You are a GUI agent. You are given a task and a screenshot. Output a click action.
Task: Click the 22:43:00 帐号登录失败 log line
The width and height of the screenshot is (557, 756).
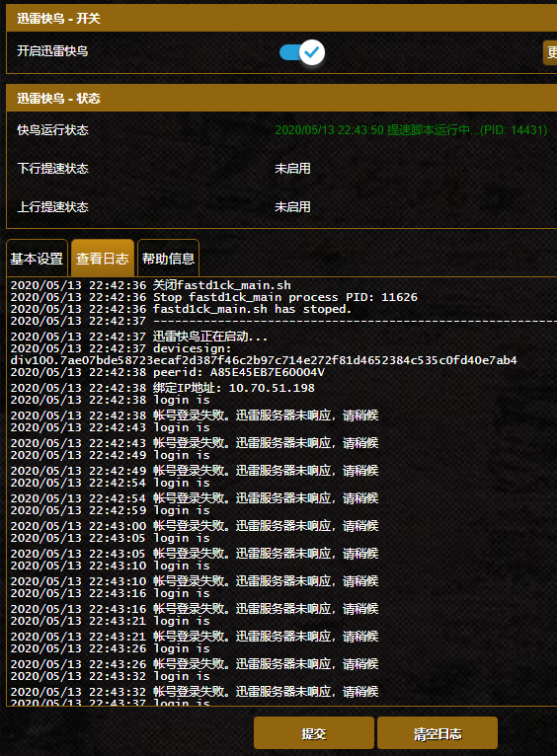195,526
